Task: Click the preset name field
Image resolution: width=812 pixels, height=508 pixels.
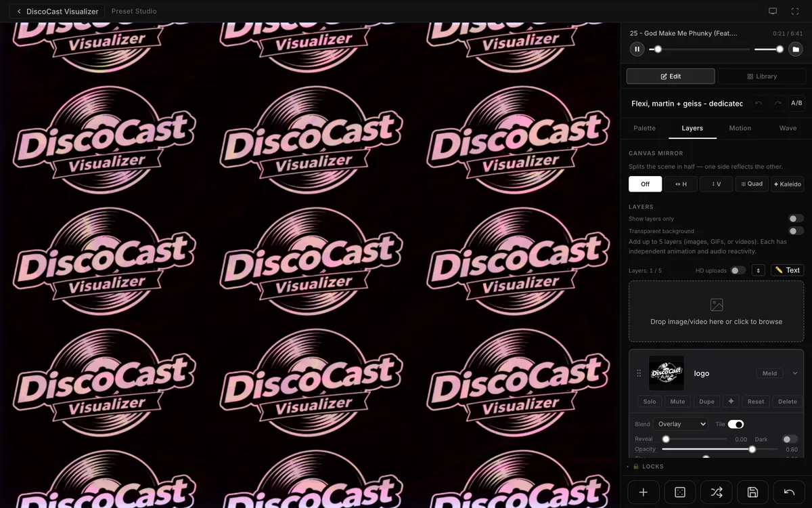Action: [687, 103]
